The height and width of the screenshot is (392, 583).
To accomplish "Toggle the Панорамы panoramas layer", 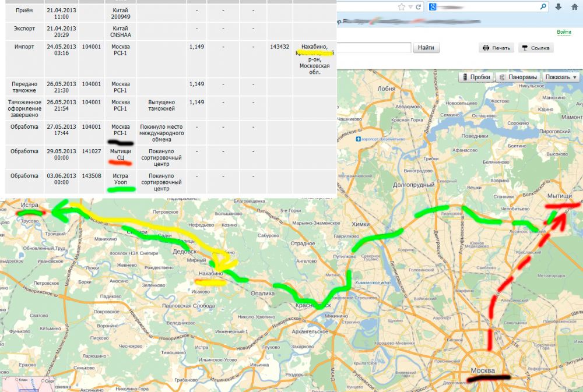I will tap(518, 77).
